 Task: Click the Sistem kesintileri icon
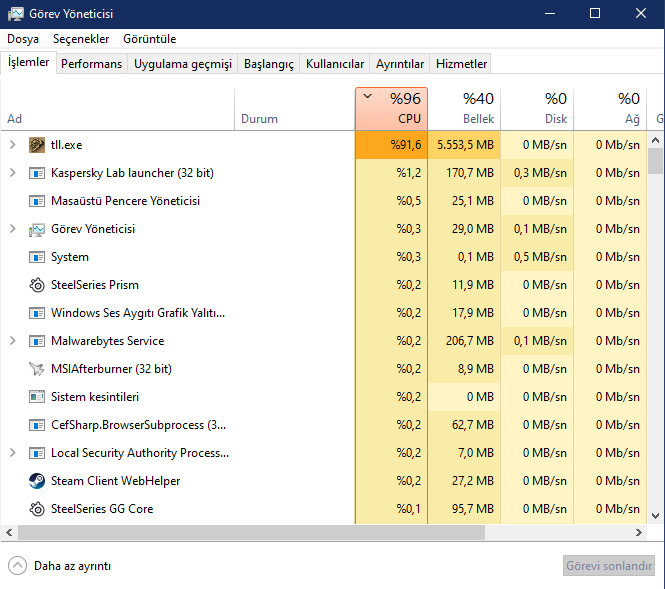point(37,397)
